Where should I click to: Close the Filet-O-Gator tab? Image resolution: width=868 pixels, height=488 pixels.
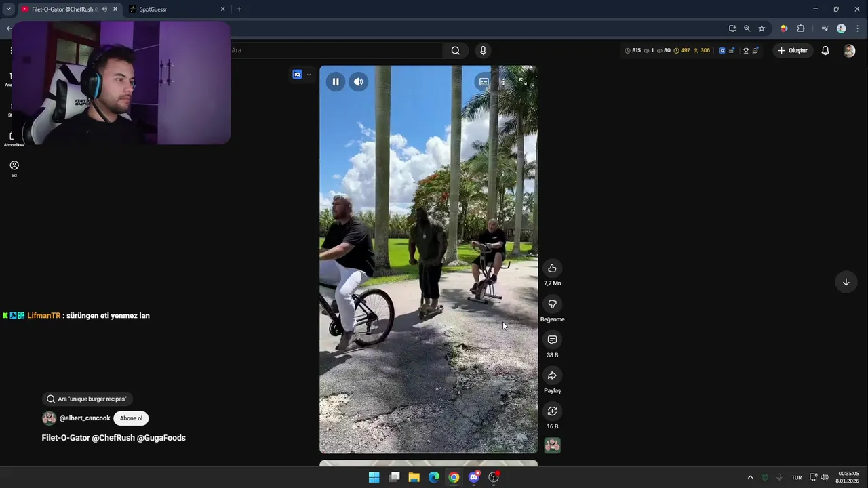pos(115,9)
